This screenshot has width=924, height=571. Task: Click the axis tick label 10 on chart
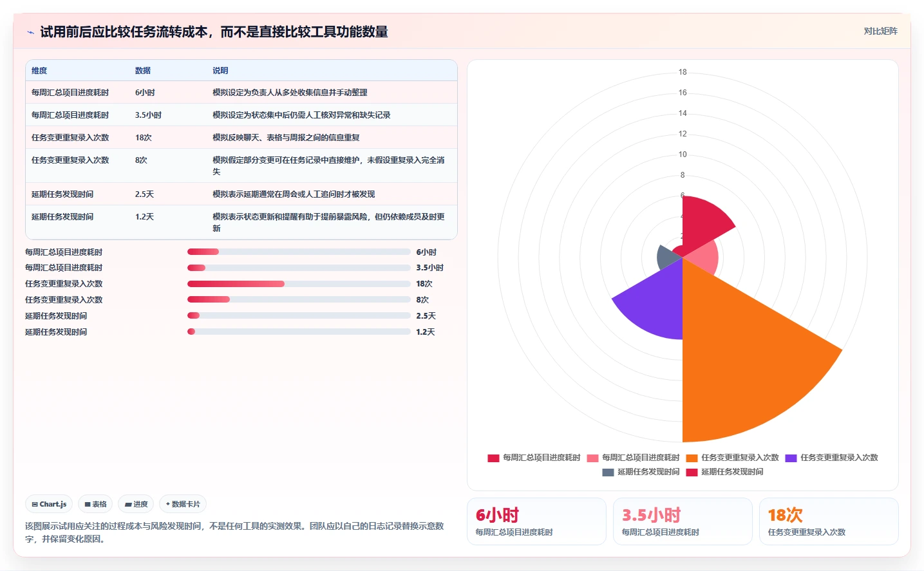tap(683, 154)
